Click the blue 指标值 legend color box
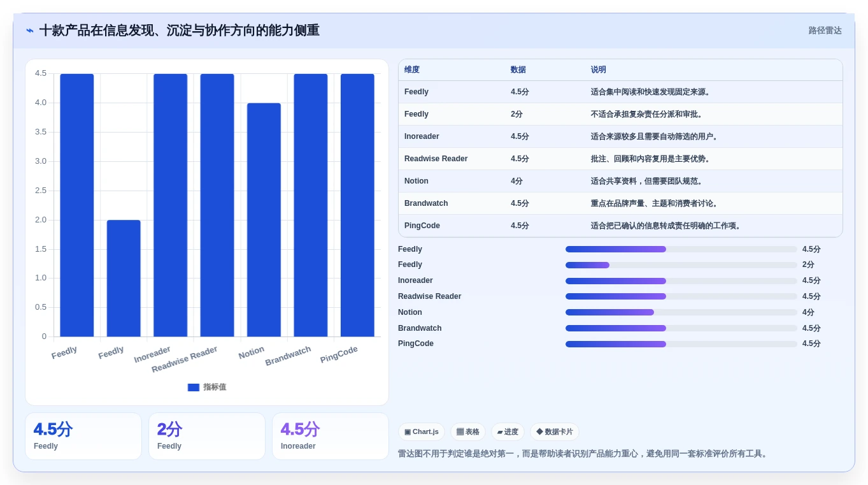This screenshot has height=485, width=868. (x=194, y=387)
